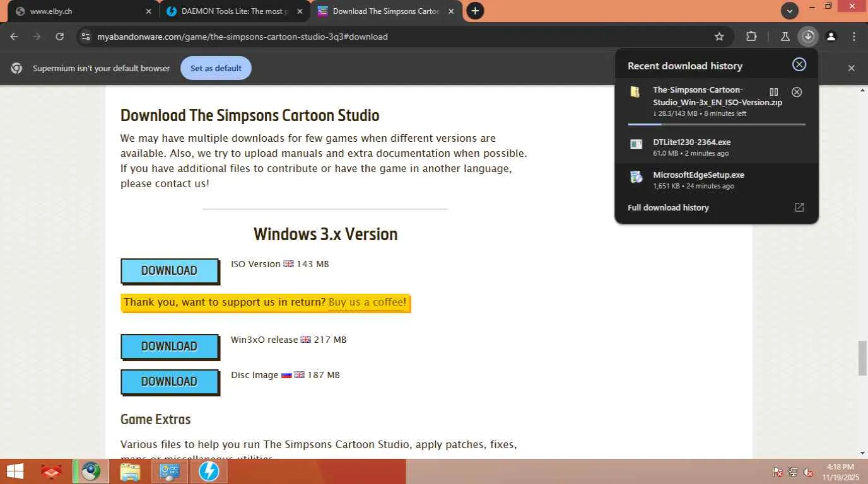Click the page vertical scrollbar thumb
The image size is (868, 484).
point(862,358)
